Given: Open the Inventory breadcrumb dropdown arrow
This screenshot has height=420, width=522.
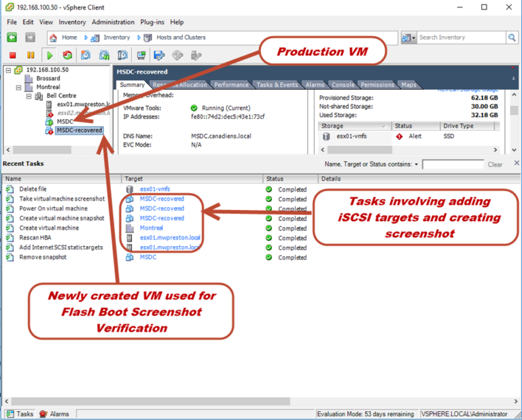Looking at the screenshot, I should pos(139,37).
